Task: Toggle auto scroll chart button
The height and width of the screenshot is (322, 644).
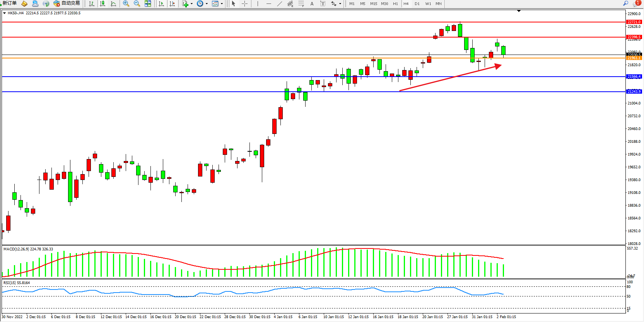Action: click(161, 4)
